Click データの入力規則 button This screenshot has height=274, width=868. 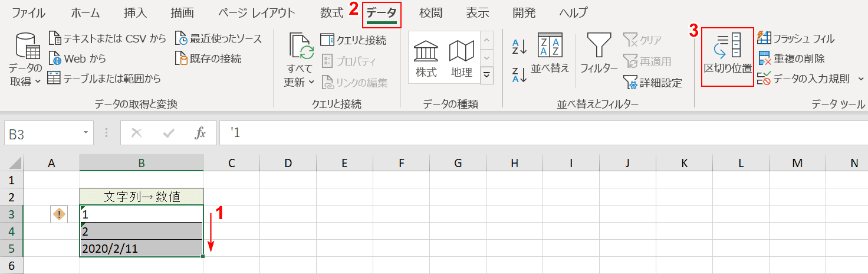point(804,78)
